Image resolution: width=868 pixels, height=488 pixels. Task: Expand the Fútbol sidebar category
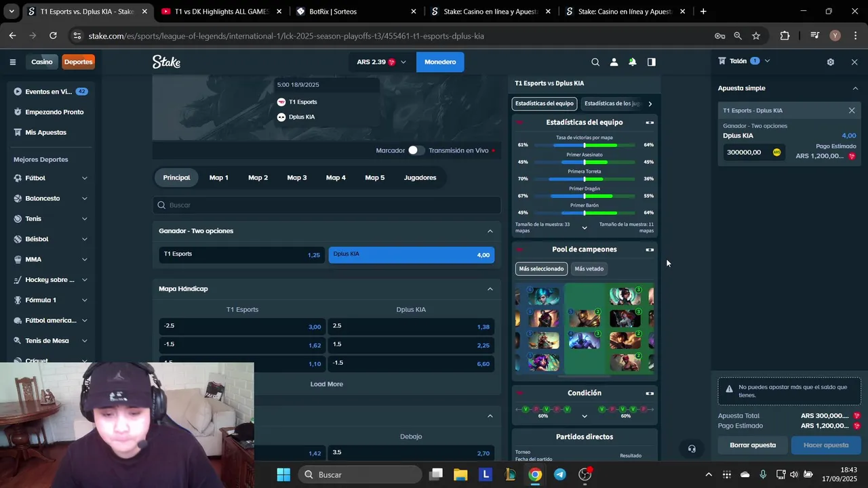[85, 178]
